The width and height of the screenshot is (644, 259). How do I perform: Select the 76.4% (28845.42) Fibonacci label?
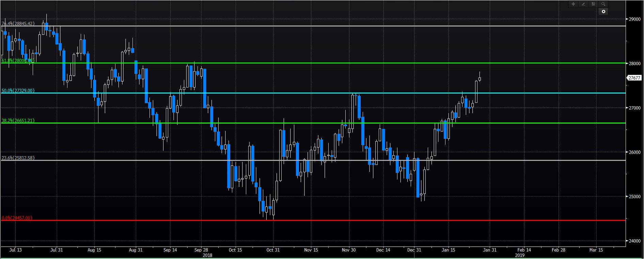pyautogui.click(x=18, y=23)
